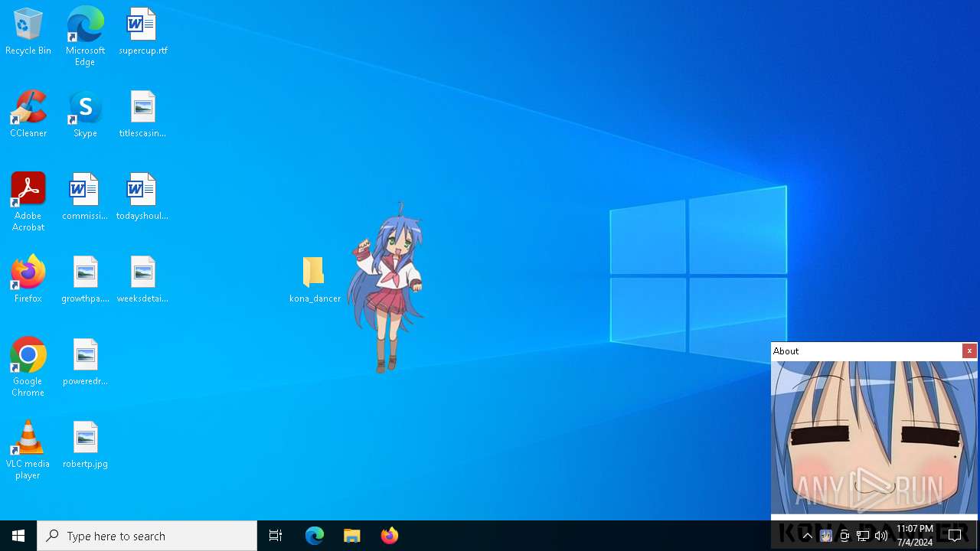Screen dimensions: 980x551
Task: Open the Action Center notifications icon
Action: click(x=955, y=536)
